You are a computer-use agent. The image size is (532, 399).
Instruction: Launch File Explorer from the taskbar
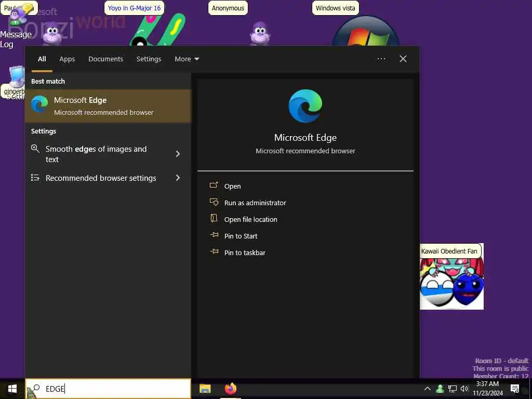click(205, 389)
